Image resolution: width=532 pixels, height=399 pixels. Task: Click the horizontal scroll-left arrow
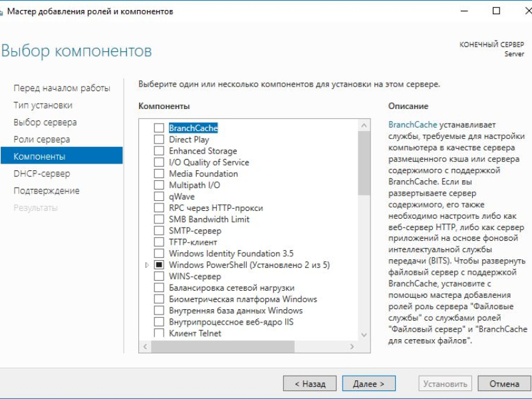pyautogui.click(x=145, y=346)
